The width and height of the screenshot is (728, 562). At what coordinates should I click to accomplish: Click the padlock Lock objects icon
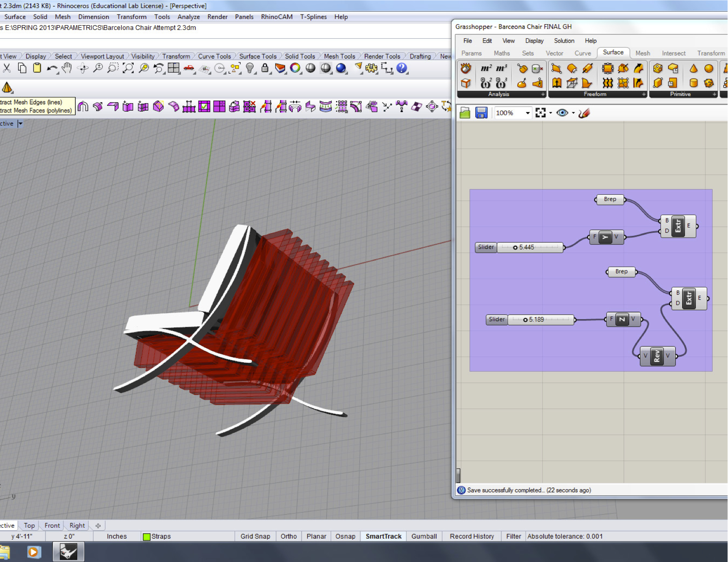pos(265,68)
